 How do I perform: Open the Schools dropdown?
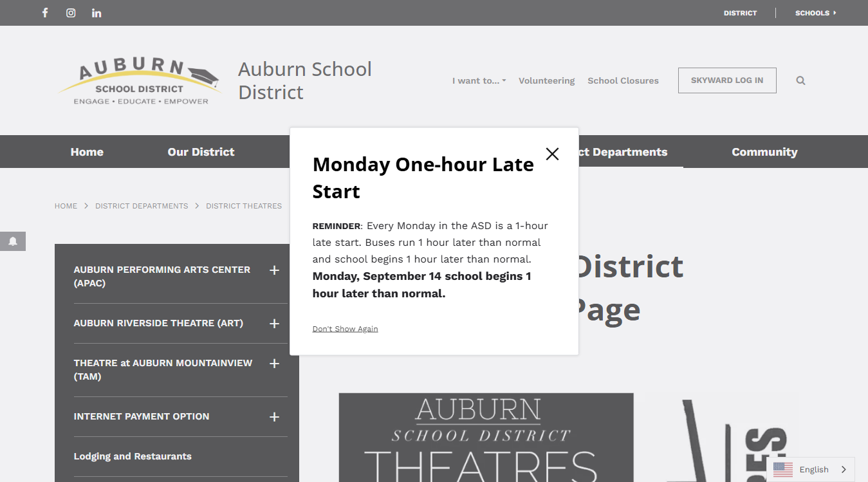click(x=816, y=13)
